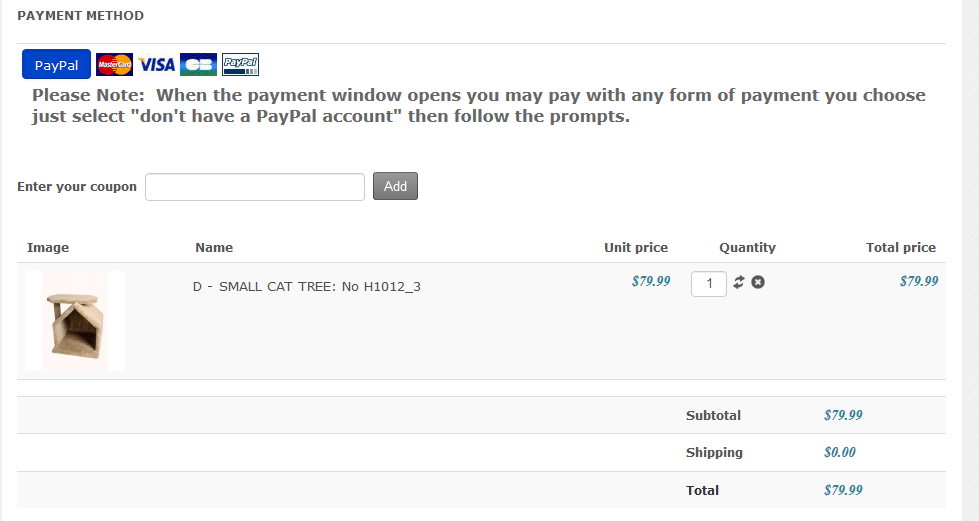Click the small PayPal logo icon
The width and height of the screenshot is (979, 521).
pos(240,65)
